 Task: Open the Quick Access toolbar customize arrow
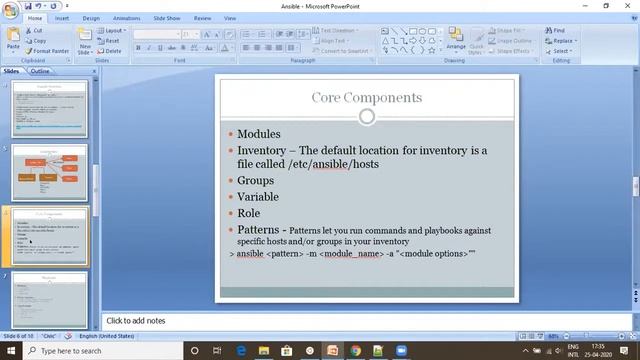pos(67,6)
